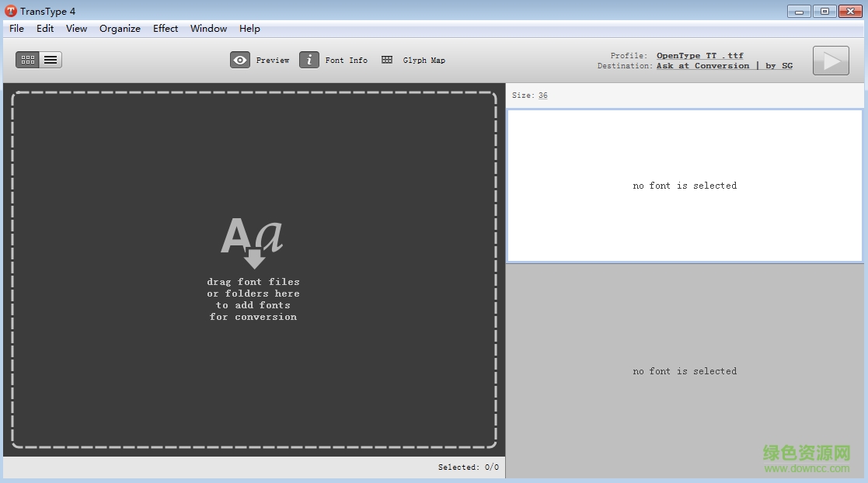Click the TransType 4 app icon
This screenshot has width=868, height=483.
(11, 11)
